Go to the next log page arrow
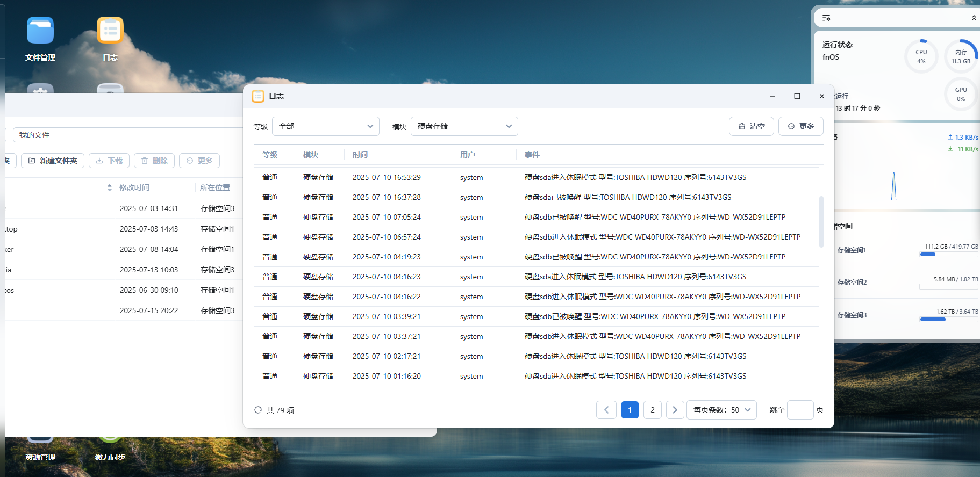This screenshot has height=477, width=980. [x=675, y=410]
